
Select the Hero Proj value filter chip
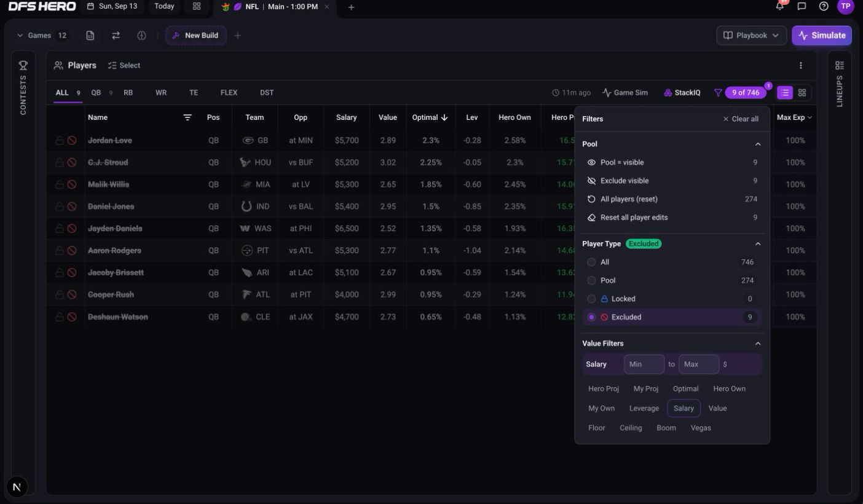coord(604,389)
